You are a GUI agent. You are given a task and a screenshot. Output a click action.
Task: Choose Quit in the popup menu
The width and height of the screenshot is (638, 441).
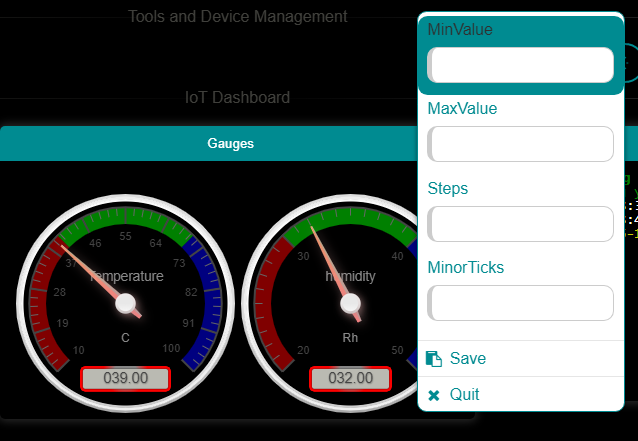tap(466, 395)
